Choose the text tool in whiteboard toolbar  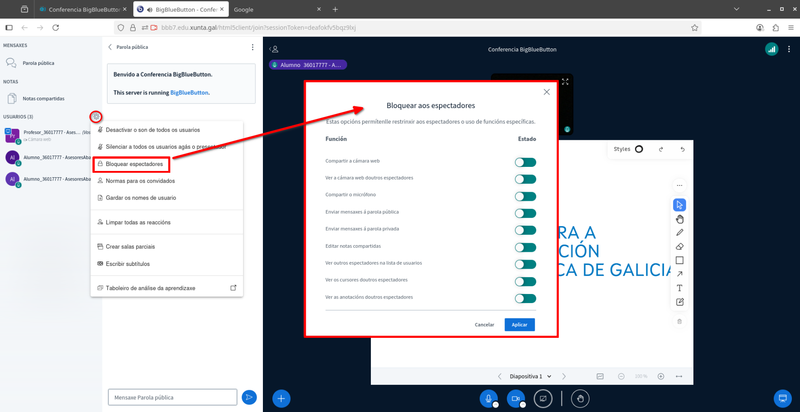pyautogui.click(x=680, y=288)
